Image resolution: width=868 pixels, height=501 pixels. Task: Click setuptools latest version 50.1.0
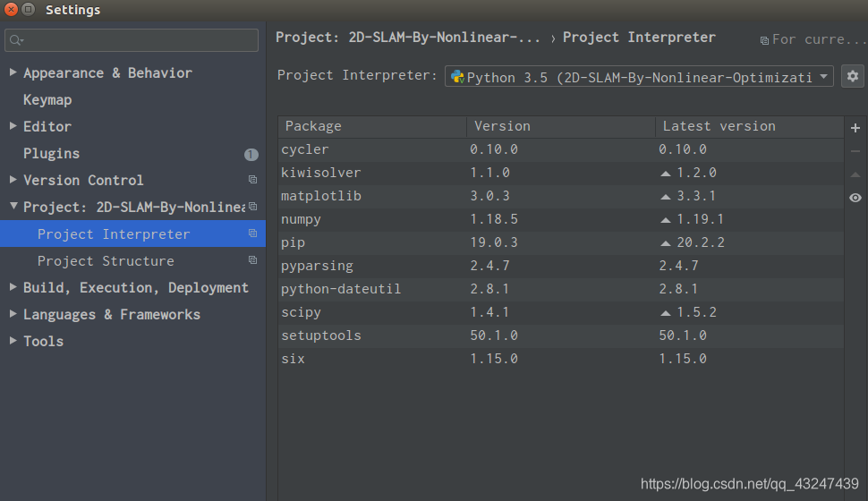click(x=683, y=335)
